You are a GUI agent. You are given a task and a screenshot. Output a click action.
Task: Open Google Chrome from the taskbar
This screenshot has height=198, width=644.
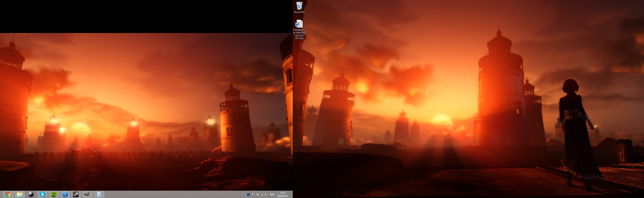(8, 195)
